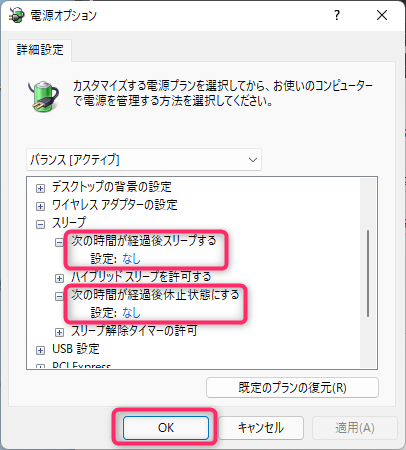406x450 pixels.
Task: Expand スリープ解除タイマーの許可 node
Action: coord(59,332)
